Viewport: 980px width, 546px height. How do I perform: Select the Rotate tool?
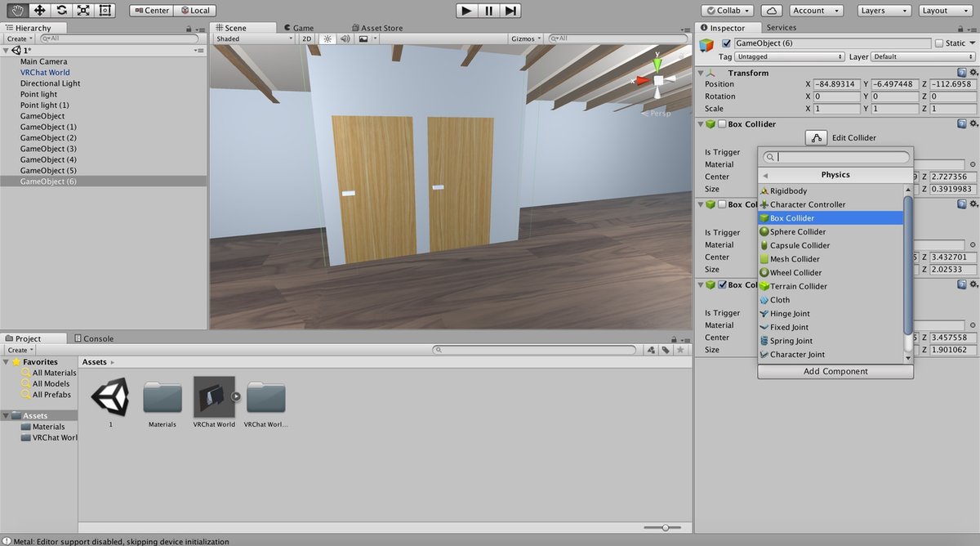(x=61, y=11)
